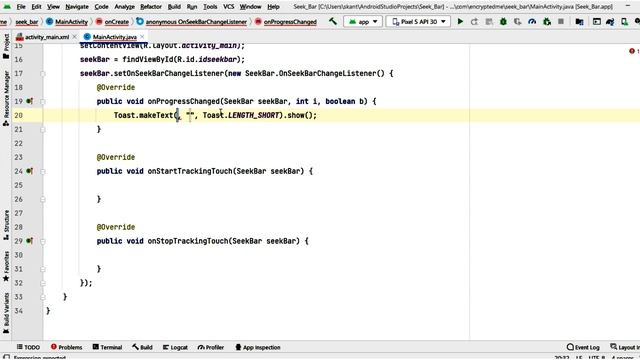Open the Window menu
The height and width of the screenshot is (360, 640).
pyautogui.click(x=250, y=7)
